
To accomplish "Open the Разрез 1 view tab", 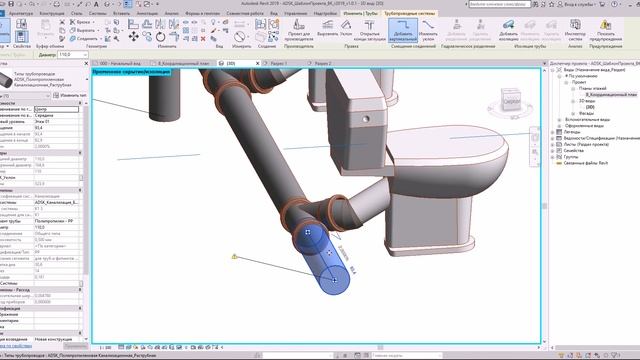I will [x=279, y=63].
